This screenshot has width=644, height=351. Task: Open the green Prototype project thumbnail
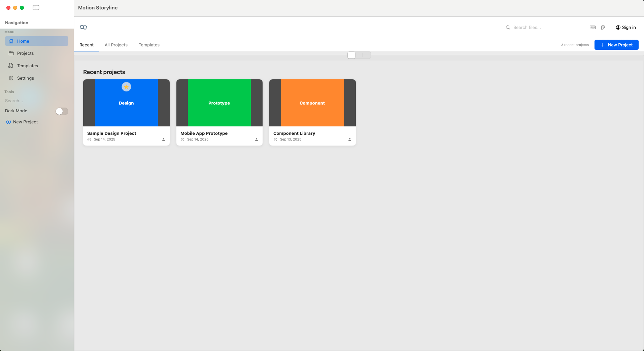coord(219,103)
